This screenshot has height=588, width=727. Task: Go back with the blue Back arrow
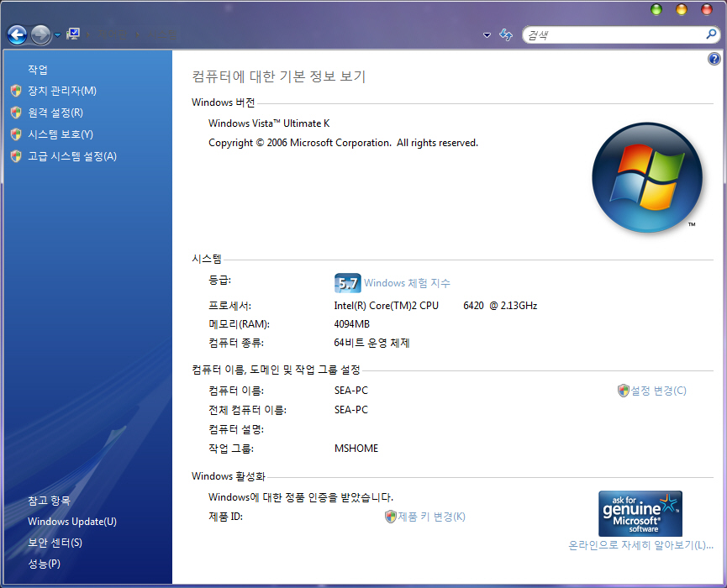pyautogui.click(x=17, y=34)
